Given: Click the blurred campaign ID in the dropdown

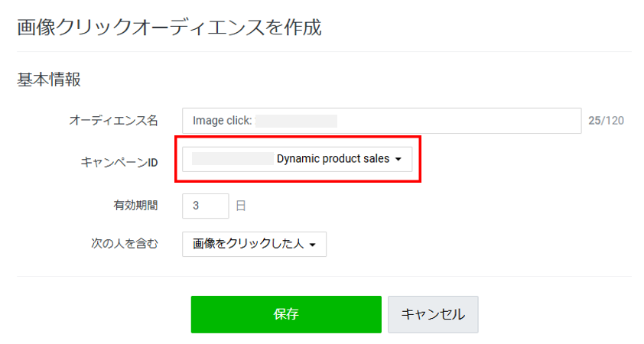Looking at the screenshot, I should 233,159.
